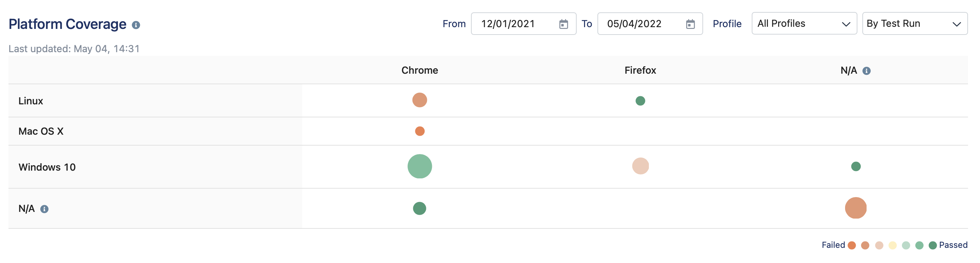Click the Chrome column header

[419, 71]
